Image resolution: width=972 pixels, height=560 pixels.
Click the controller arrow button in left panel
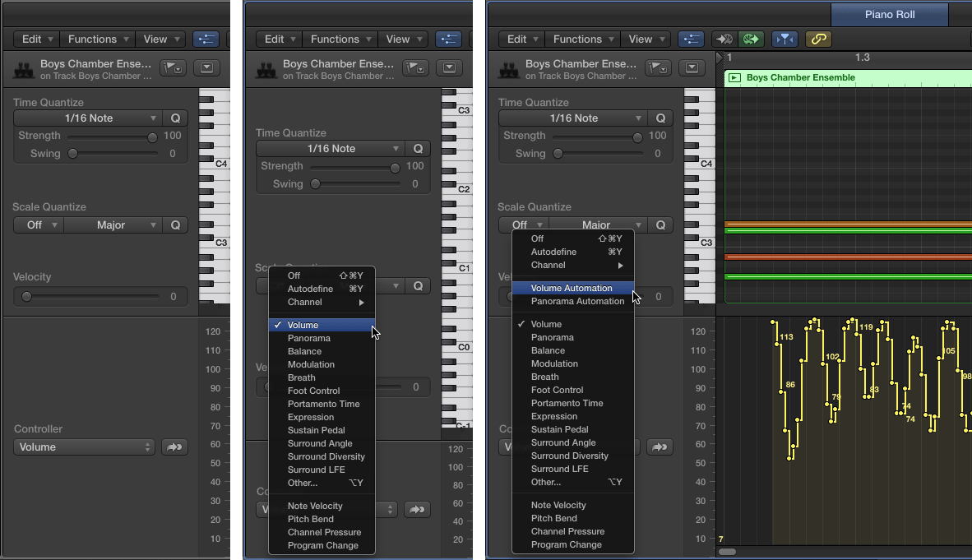pos(174,447)
